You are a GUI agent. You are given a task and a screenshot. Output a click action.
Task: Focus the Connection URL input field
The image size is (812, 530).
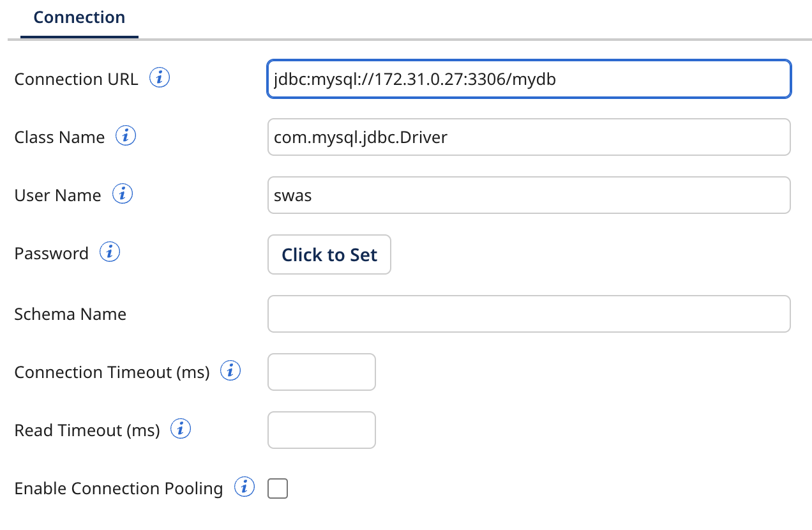[x=529, y=79]
